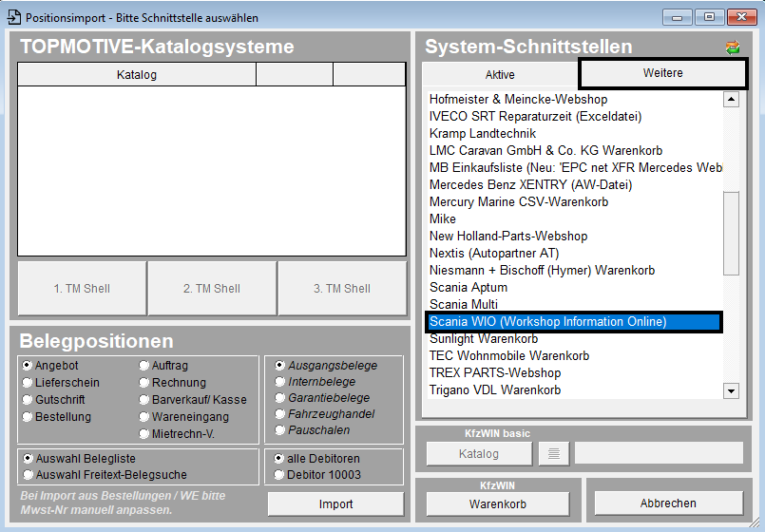Click the Positionsimport window title icon
Screen dimensions: 765x532
13,17
